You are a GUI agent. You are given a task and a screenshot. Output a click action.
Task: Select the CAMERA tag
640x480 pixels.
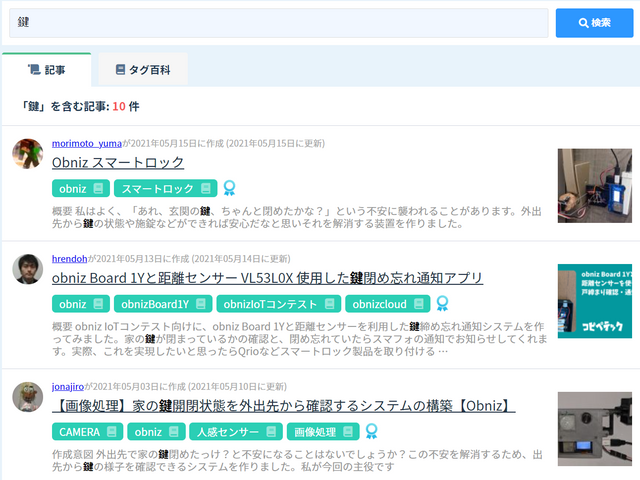(87, 432)
